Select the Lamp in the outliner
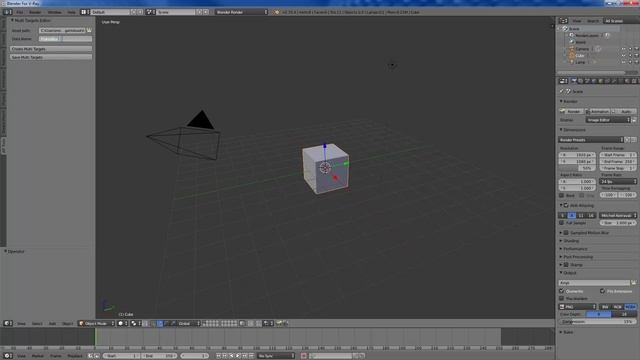Screen dimensions: 640x360 [x=580, y=62]
